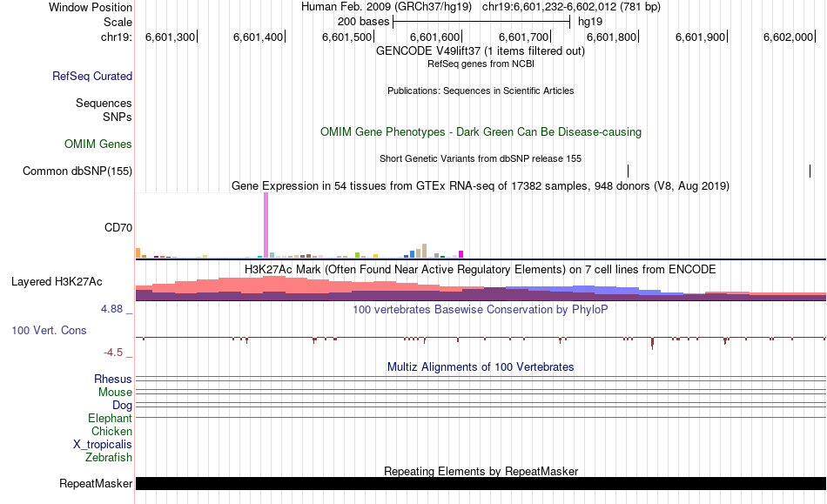Select the Mouse alignment row label
This screenshot has width=827, height=504.
[115, 393]
